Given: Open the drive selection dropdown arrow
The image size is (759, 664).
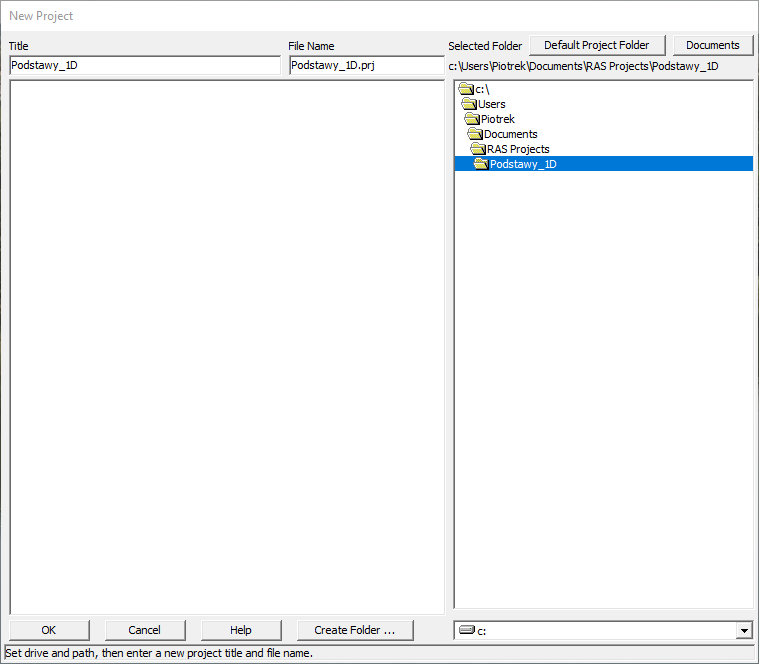Looking at the screenshot, I should click(744, 631).
